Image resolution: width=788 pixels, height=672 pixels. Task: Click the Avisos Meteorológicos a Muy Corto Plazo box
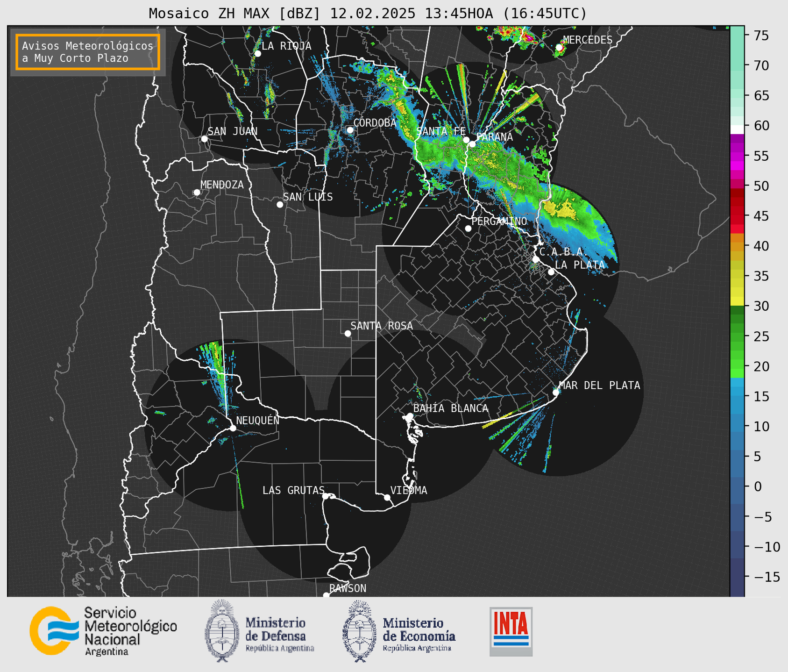88,52
